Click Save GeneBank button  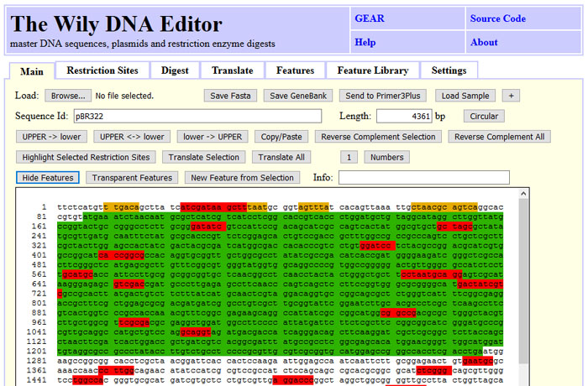click(x=300, y=96)
